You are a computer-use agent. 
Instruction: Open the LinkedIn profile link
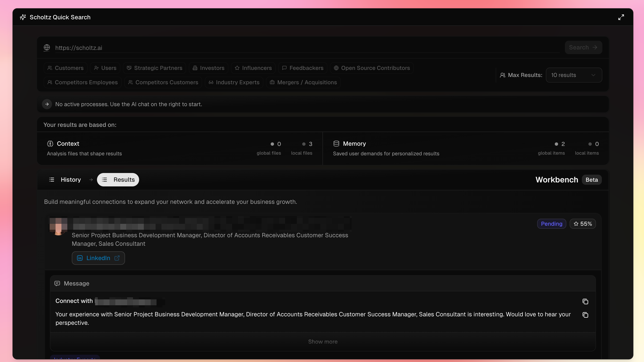click(x=98, y=258)
